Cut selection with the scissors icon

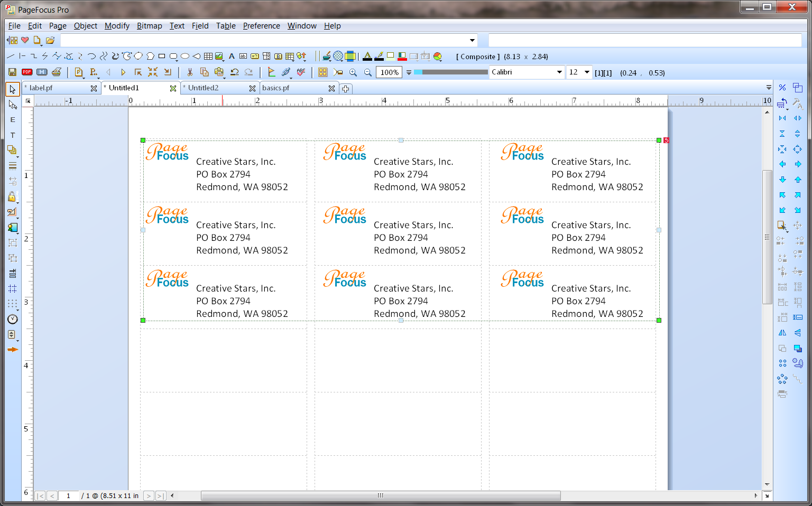pyautogui.click(x=190, y=72)
